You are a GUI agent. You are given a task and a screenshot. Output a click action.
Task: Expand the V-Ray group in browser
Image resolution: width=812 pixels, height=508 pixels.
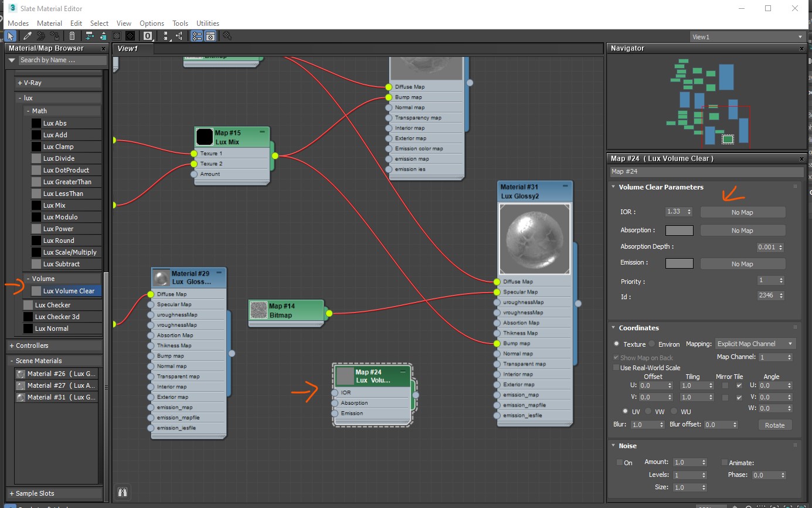click(x=20, y=83)
